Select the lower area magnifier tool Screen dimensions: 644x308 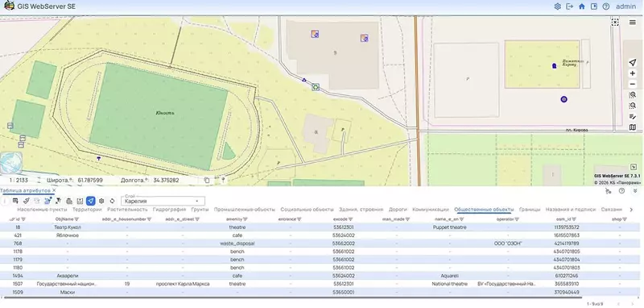coord(633,106)
